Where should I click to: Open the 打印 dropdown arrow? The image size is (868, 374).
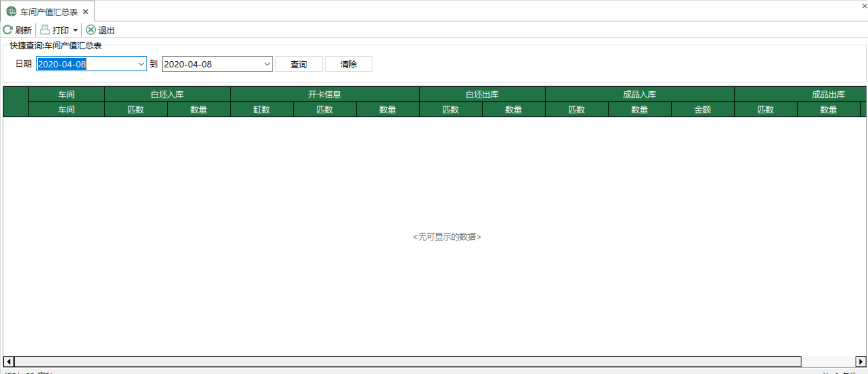coord(75,30)
